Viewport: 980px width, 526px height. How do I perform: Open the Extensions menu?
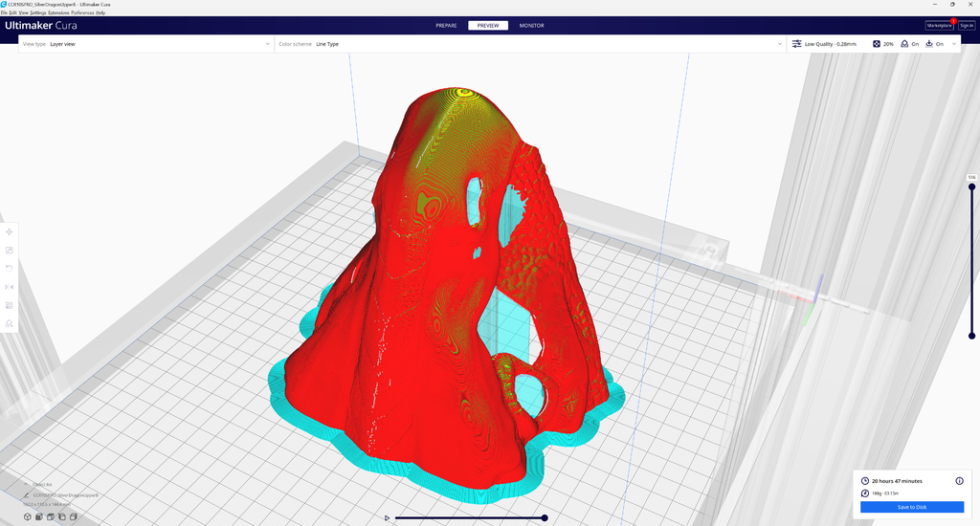[x=58, y=12]
